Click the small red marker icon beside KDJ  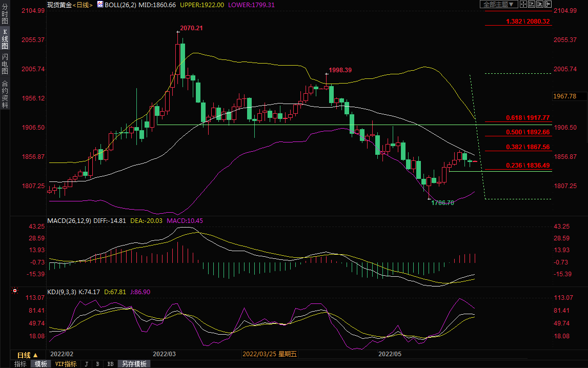pos(15,291)
